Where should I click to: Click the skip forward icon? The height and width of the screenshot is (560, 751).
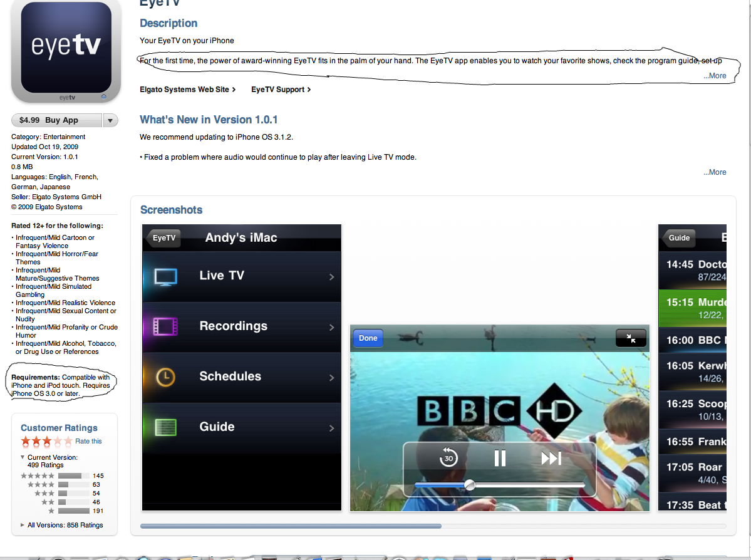[551, 459]
